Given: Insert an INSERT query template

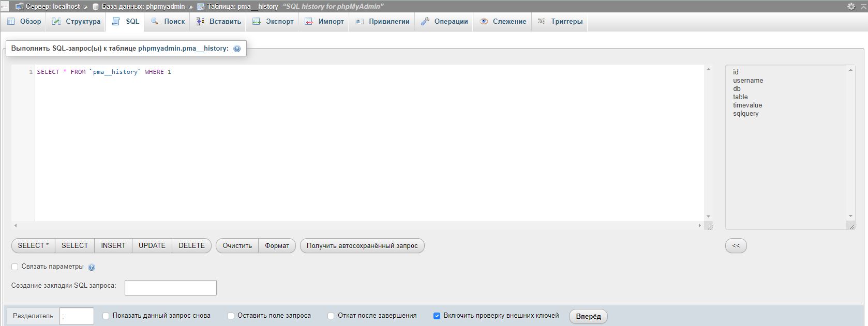Looking at the screenshot, I should pyautogui.click(x=113, y=245).
